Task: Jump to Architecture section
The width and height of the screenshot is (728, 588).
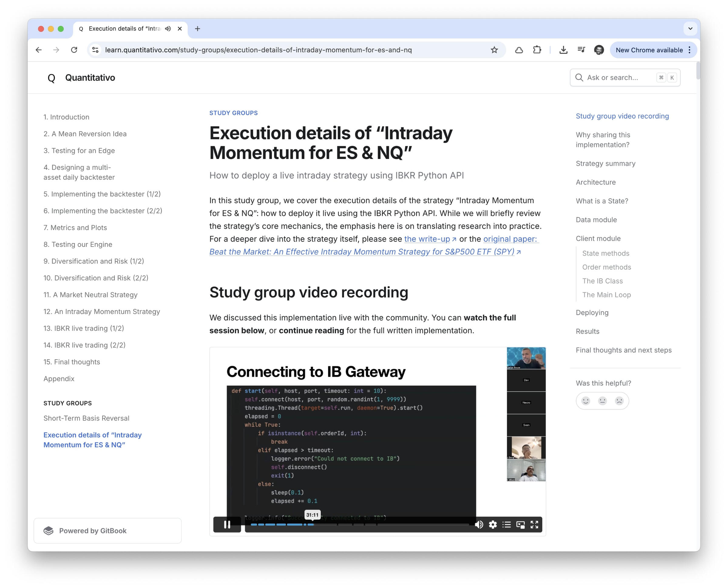Action: tap(596, 182)
